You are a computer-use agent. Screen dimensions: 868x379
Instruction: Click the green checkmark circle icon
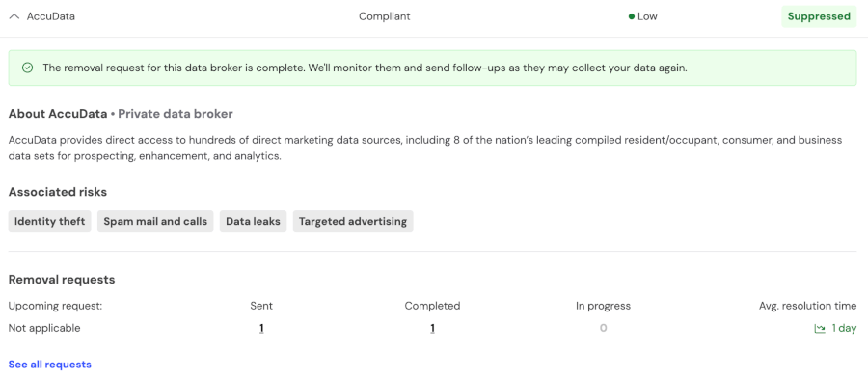(x=27, y=68)
